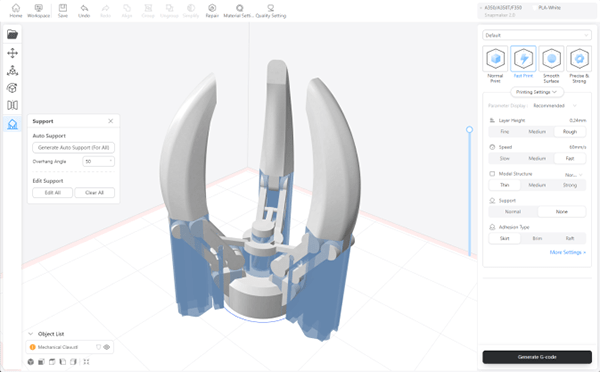
Task: Choose Raft adhesion type
Action: click(569, 238)
